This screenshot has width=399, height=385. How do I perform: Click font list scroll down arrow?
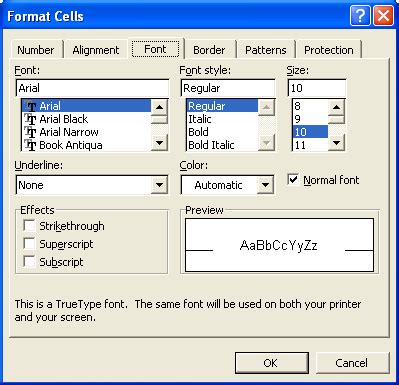pyautogui.click(x=159, y=143)
